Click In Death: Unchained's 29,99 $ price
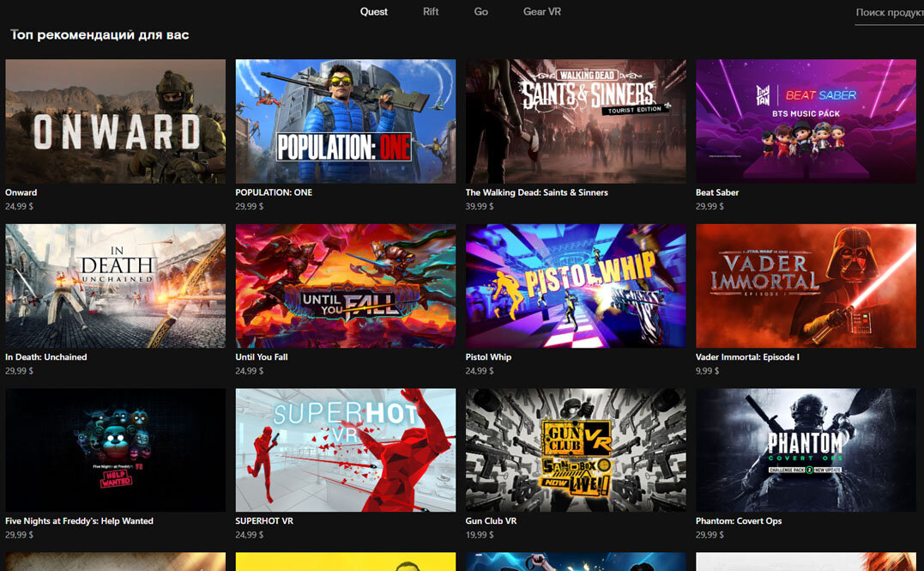The height and width of the screenshot is (571, 924). pos(20,371)
